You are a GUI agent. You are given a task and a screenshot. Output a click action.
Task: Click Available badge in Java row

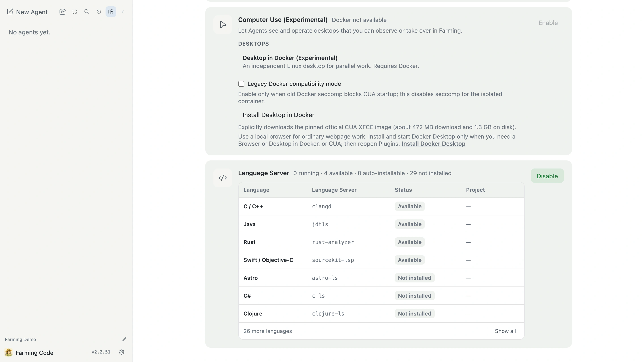point(410,224)
